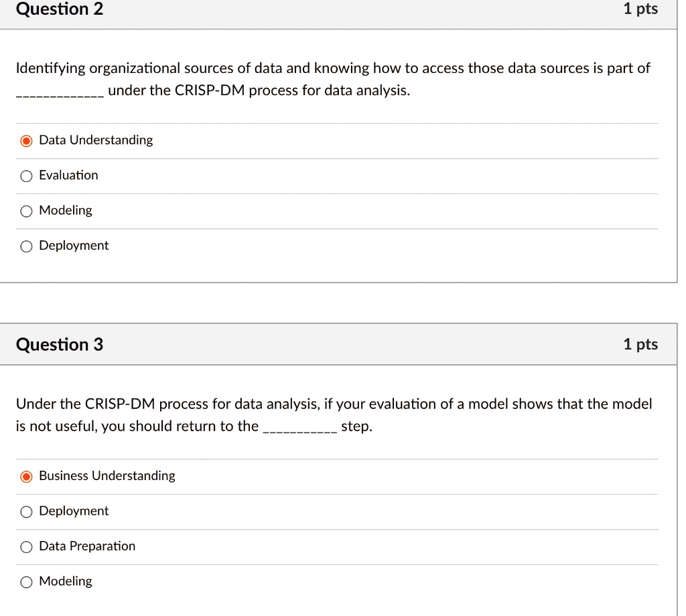Screen dimensions: 686x616
Task: Select Deployment for Question 2
Action: point(26,246)
